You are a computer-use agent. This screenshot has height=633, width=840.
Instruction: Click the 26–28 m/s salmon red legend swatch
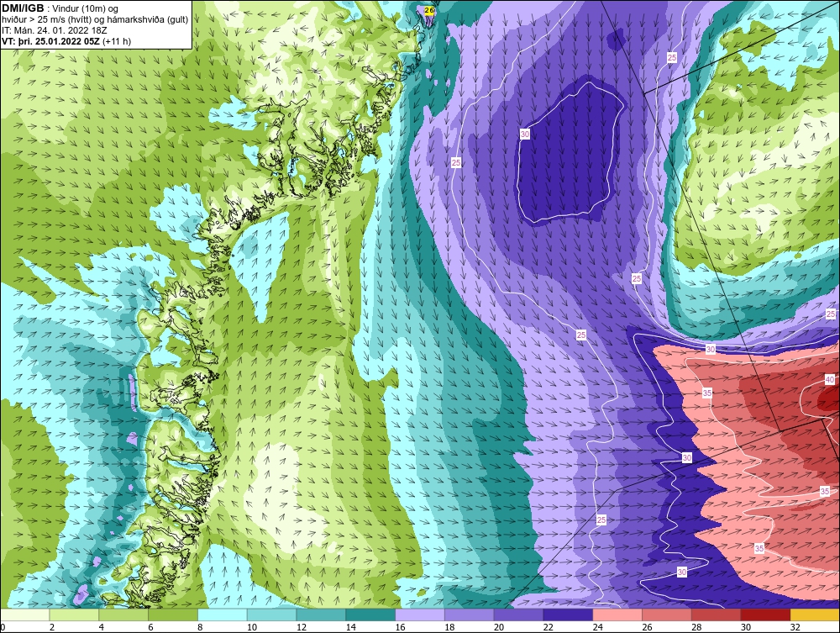click(667, 615)
